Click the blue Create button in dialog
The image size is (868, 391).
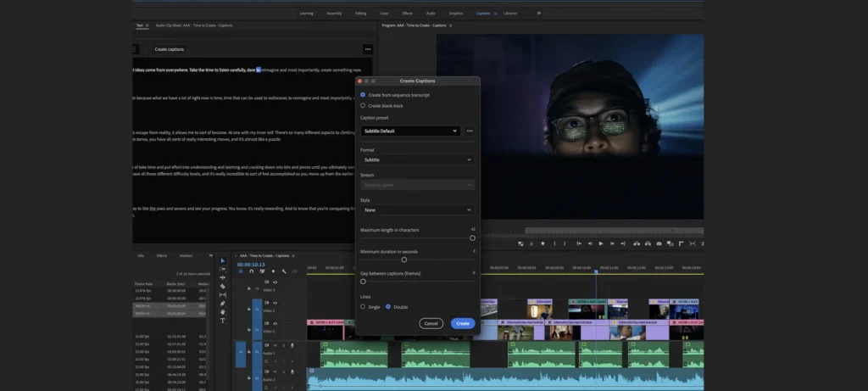(x=462, y=323)
